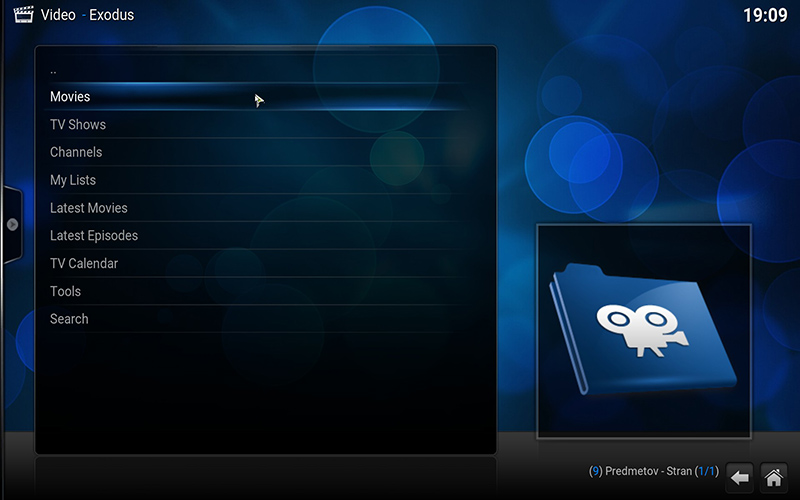Click the blue video folder thumbnail

tap(644, 331)
